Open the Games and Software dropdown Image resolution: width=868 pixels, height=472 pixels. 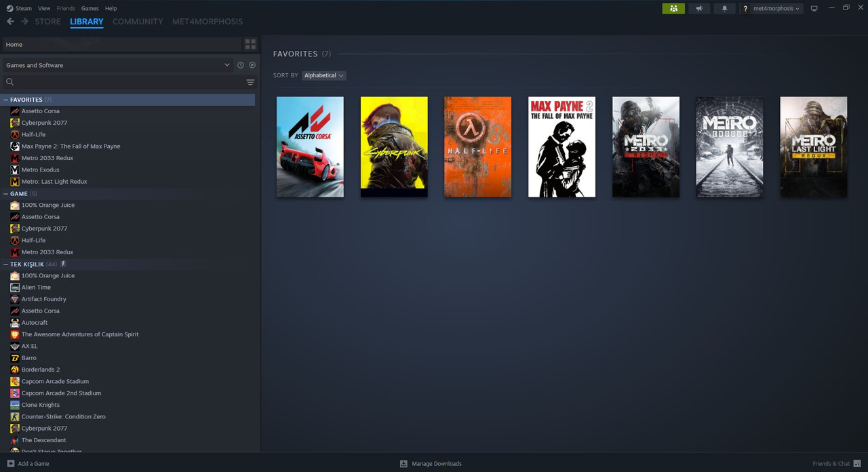tap(117, 65)
